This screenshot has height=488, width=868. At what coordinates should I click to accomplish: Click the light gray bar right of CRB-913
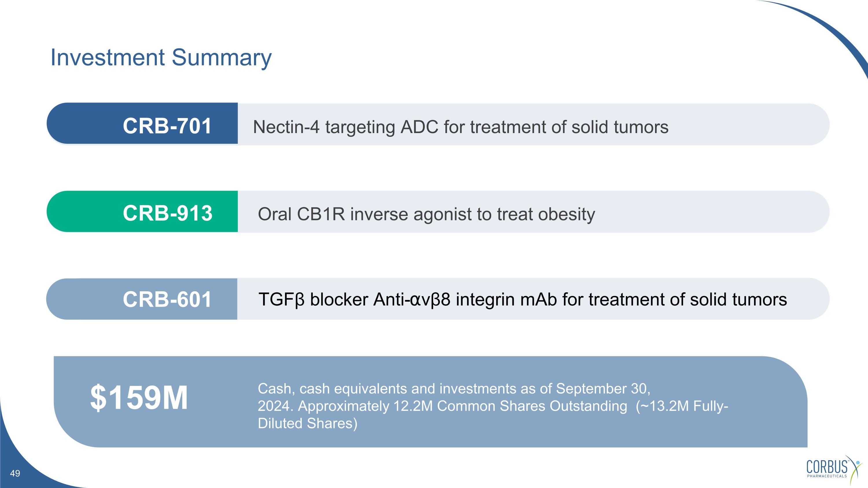(x=534, y=212)
